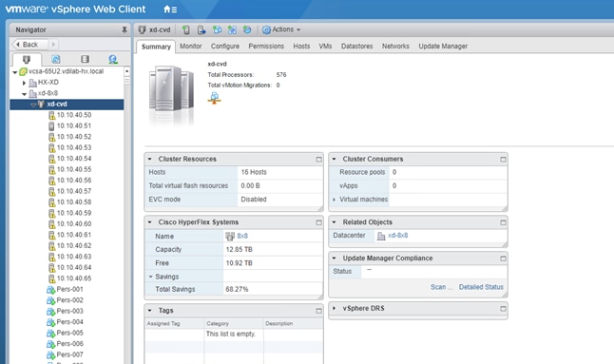Collapse the Savings section

point(151,277)
